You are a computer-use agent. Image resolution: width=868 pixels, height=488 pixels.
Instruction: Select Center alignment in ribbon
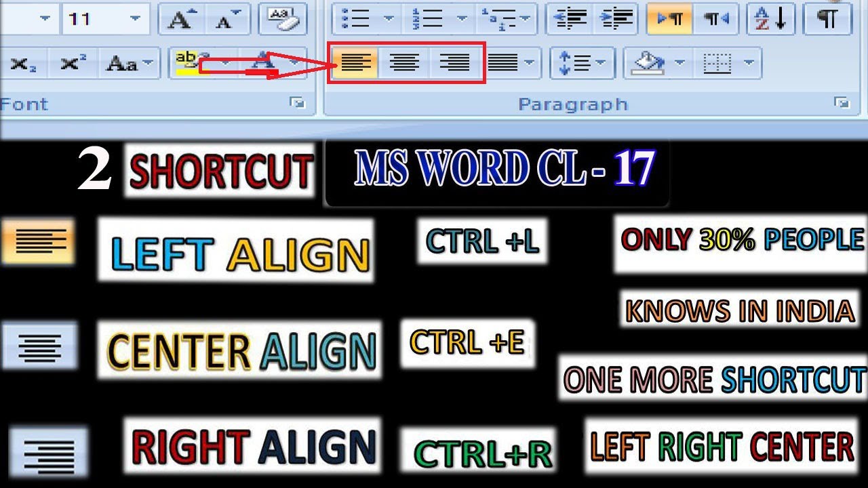coord(404,64)
